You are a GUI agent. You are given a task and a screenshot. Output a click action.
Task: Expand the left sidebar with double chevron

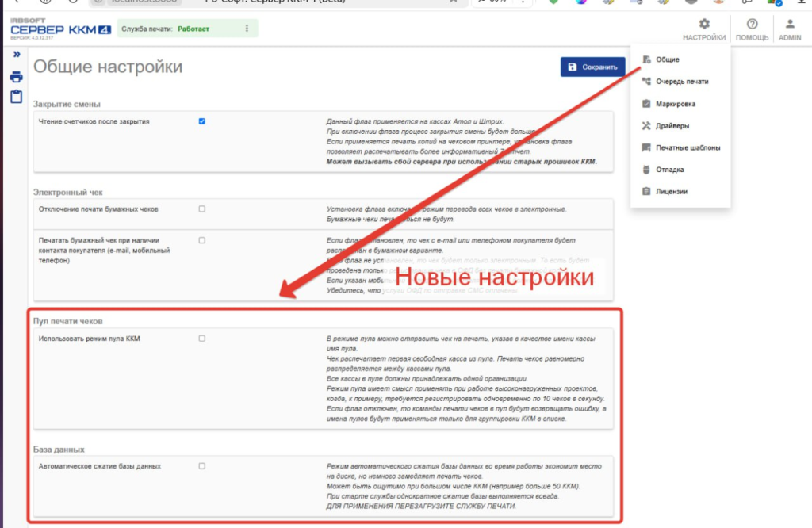[17, 54]
